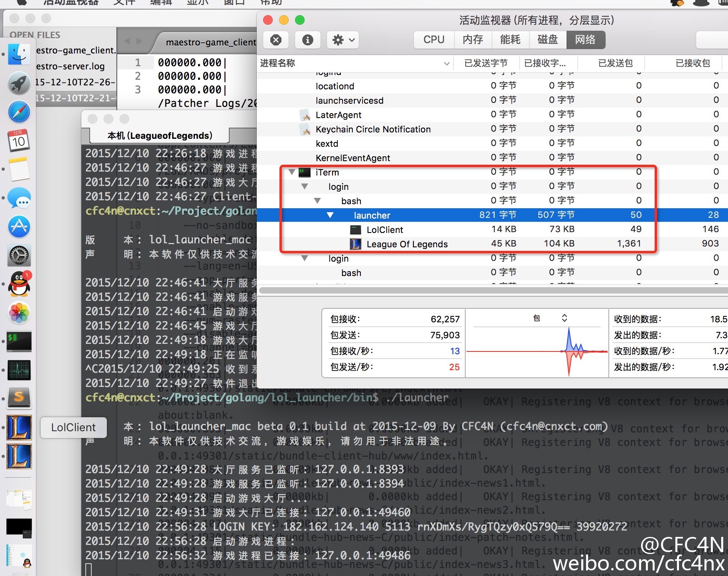Collapse second login process row
Image resolution: width=728 pixels, height=576 pixels.
coord(305,258)
